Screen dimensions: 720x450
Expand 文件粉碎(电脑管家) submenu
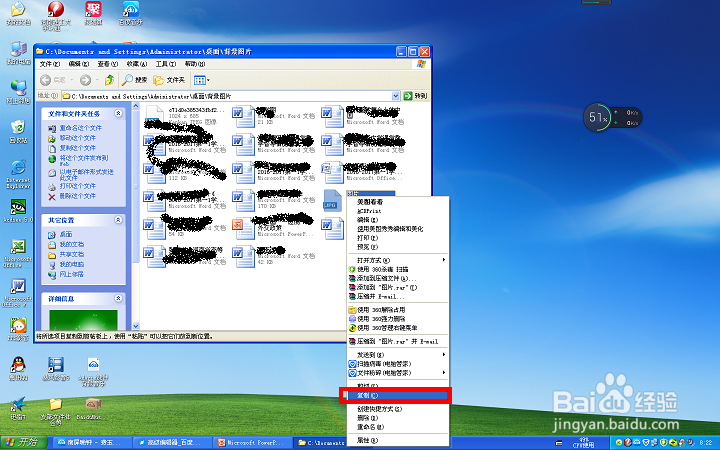point(398,373)
